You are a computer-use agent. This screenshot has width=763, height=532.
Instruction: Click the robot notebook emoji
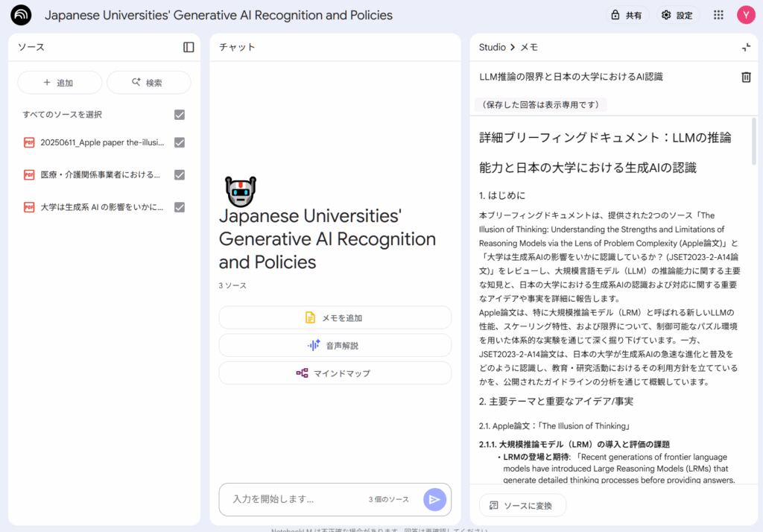(241, 191)
